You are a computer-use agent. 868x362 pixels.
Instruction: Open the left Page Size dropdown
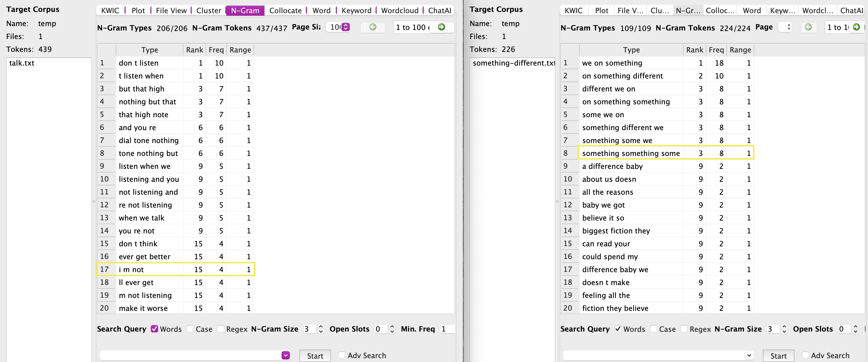345,27
